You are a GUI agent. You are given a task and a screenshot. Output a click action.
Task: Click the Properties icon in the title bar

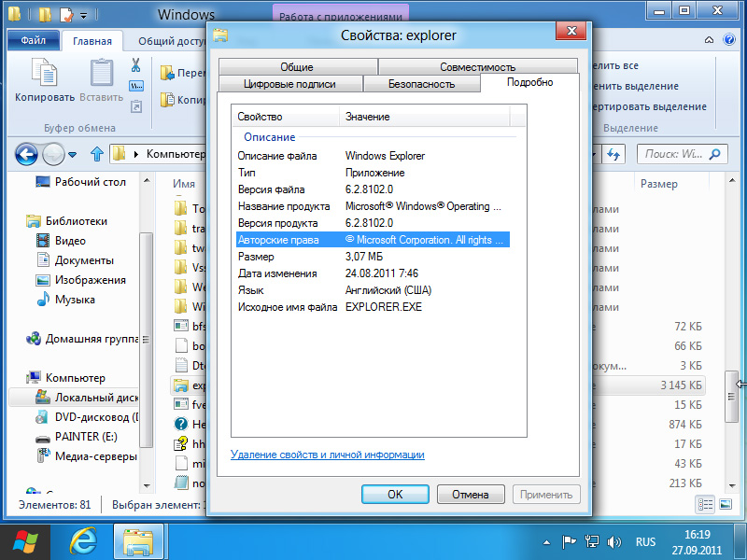click(66, 15)
